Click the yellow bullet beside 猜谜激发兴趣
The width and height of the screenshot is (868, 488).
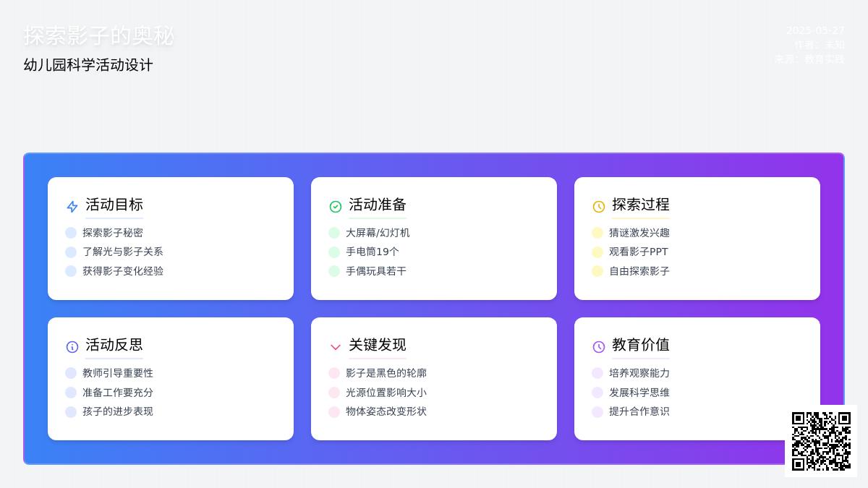point(597,233)
